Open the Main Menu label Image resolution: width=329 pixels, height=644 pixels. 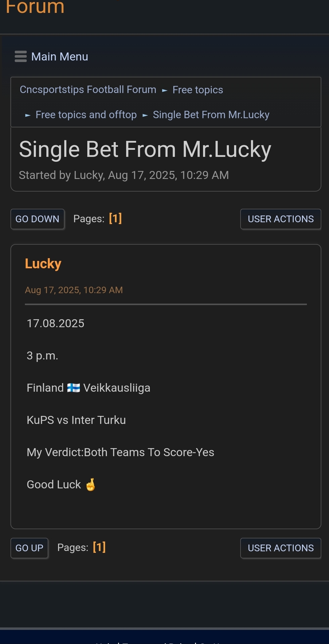pyautogui.click(x=60, y=56)
